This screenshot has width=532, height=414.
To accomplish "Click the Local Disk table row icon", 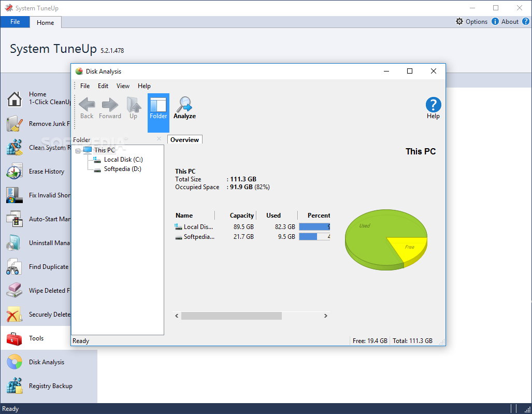I will 179,226.
